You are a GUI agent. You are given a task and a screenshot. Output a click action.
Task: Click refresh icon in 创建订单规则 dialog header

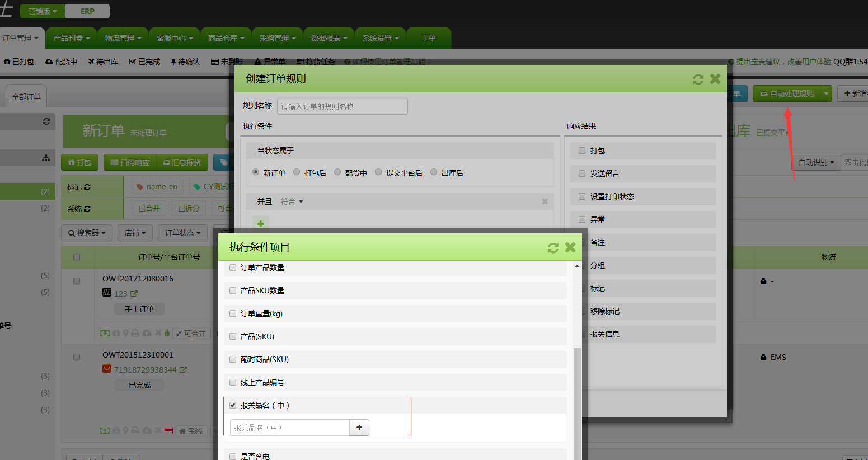pyautogui.click(x=697, y=79)
